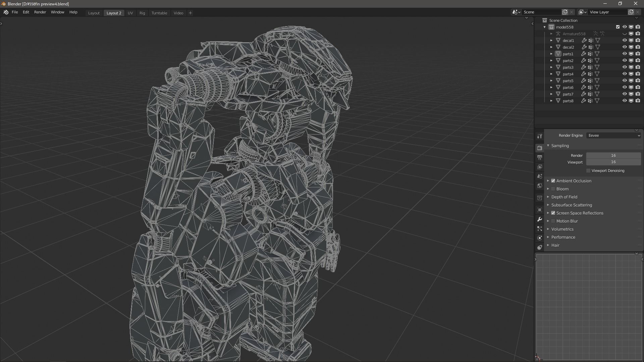The image size is (644, 362).
Task: Switch to the Layout workspace tab
Action: 94,13
